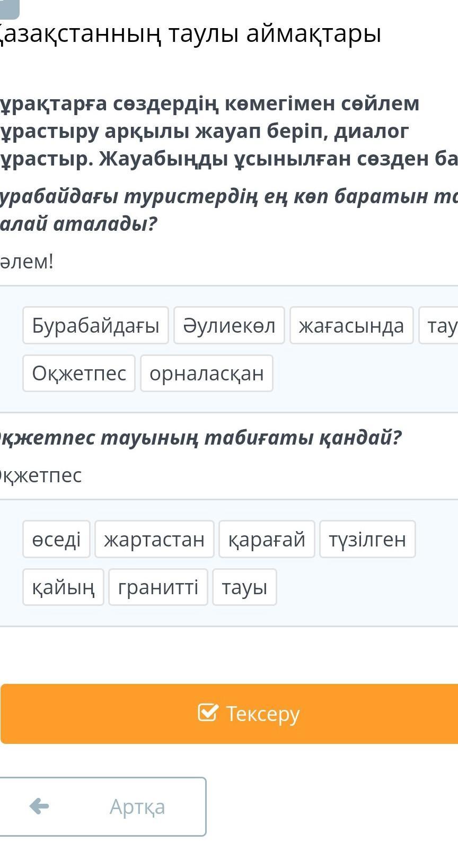Choose the word tile жағасында
This screenshot has width=458, height=868.
click(x=351, y=325)
